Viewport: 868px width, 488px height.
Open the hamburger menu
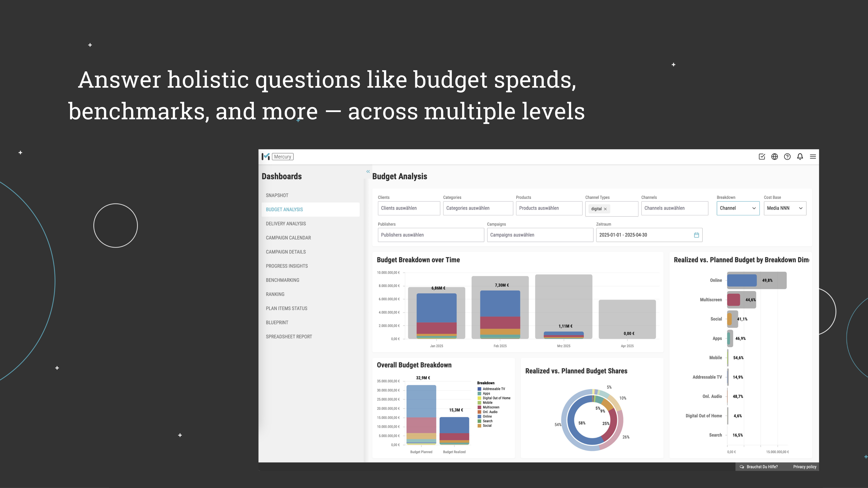coord(813,157)
